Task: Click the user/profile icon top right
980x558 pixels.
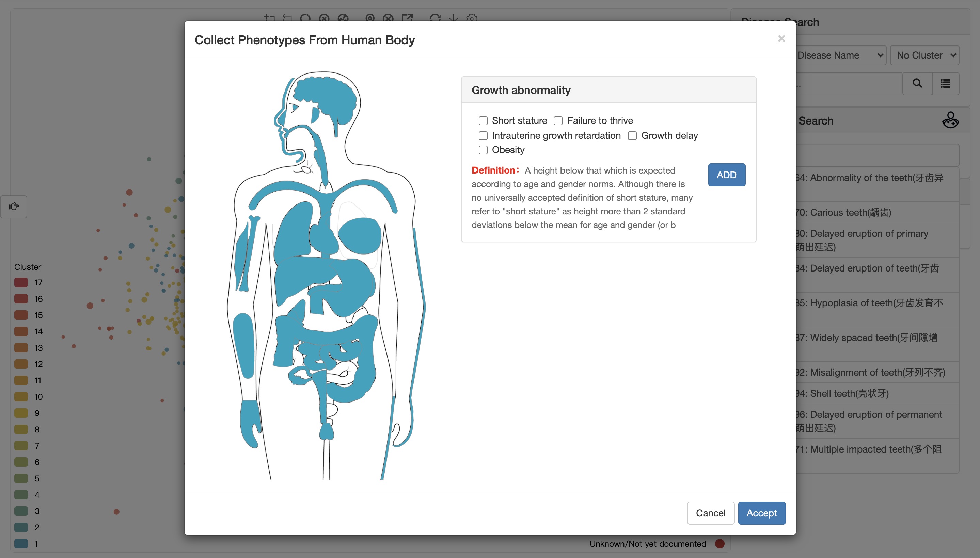Action: (x=951, y=120)
